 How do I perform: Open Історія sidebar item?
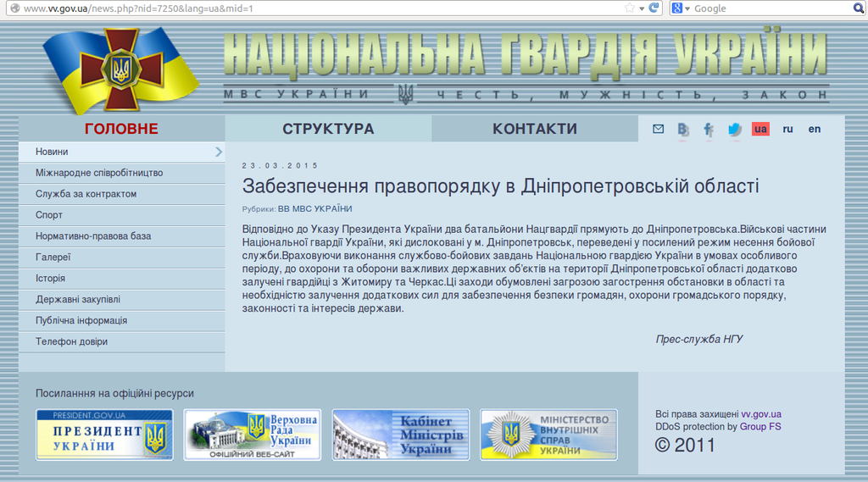click(122, 278)
